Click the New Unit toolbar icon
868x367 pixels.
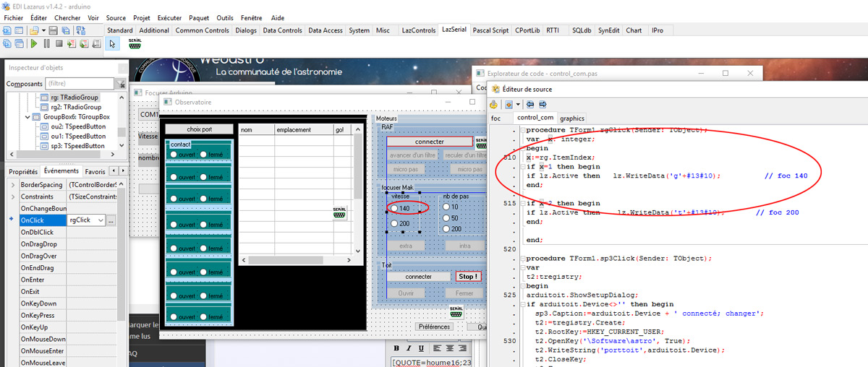point(6,30)
